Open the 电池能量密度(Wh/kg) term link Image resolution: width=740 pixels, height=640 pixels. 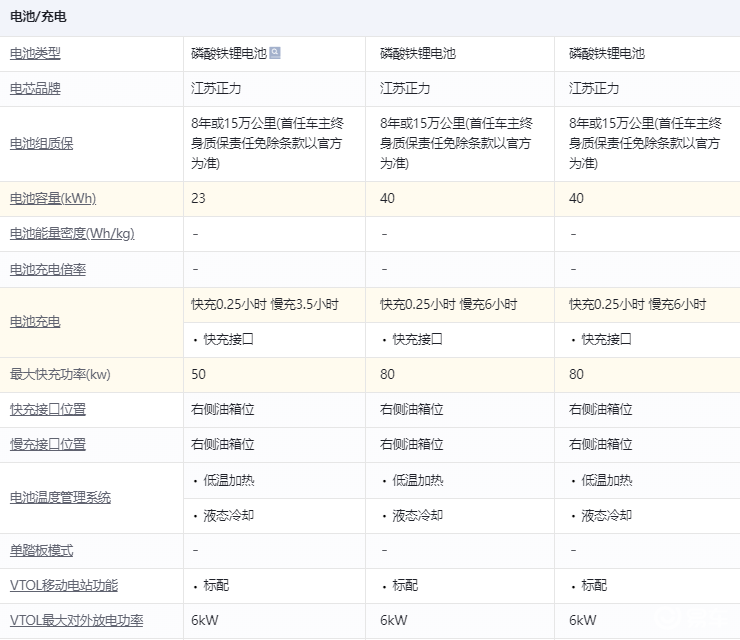[x=72, y=234]
